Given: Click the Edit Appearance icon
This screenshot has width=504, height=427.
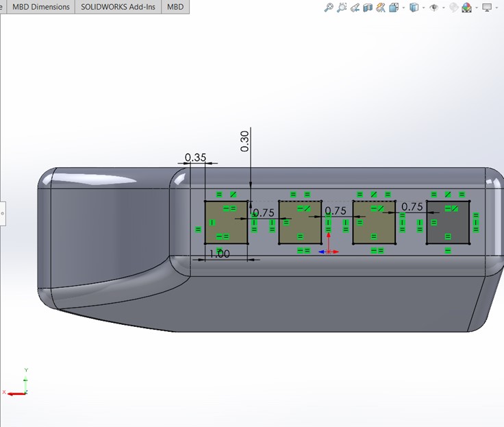Looking at the screenshot, I should click(x=453, y=7).
